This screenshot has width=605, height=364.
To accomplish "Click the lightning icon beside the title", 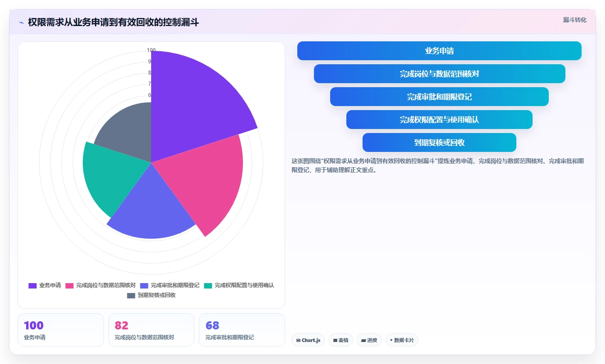I will pyautogui.click(x=21, y=22).
